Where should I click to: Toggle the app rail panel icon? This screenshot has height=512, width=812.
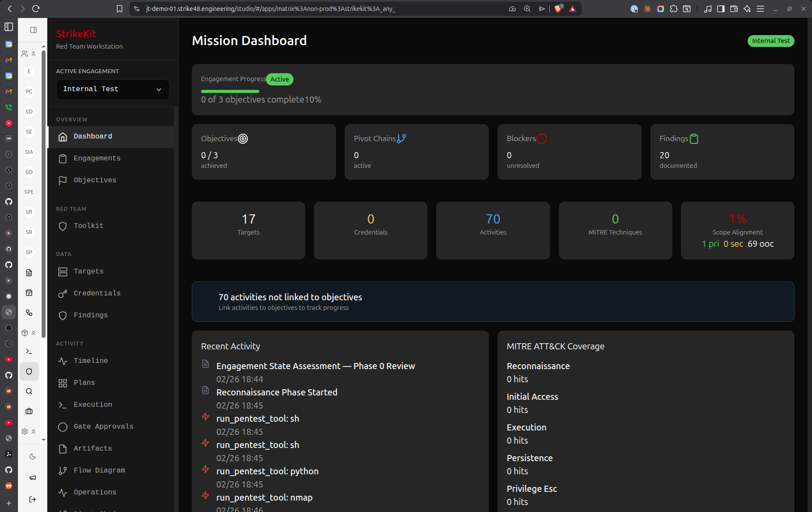(x=33, y=30)
